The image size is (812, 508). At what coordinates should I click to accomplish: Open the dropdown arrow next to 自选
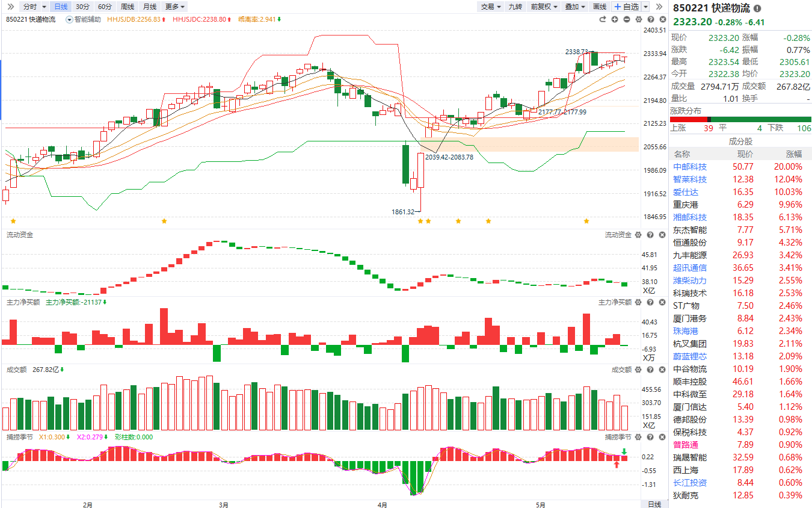[646, 7]
